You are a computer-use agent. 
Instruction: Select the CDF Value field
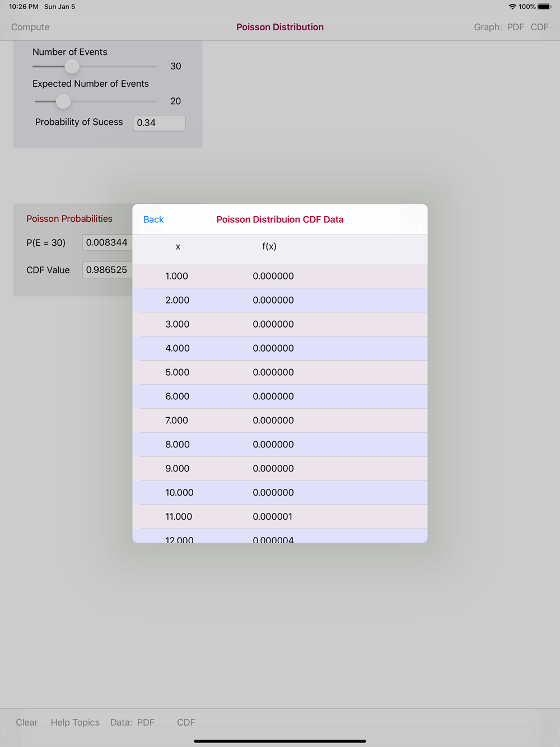108,270
